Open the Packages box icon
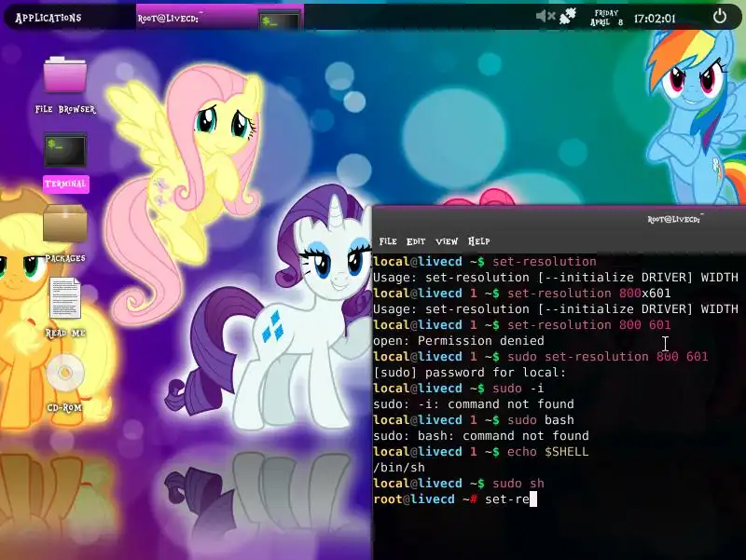 pos(65,224)
